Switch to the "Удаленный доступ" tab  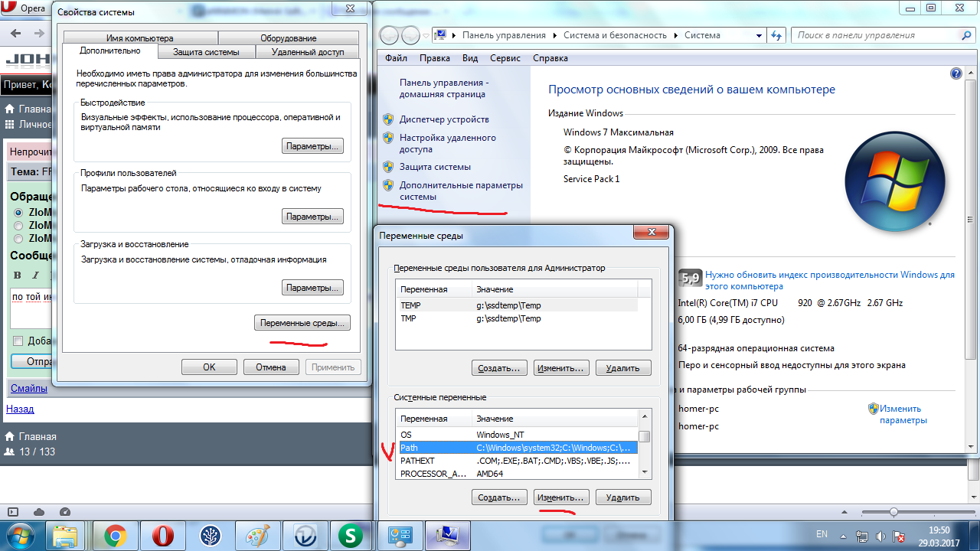(x=307, y=52)
